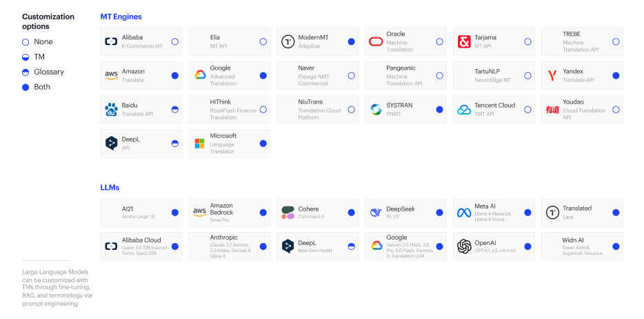Click the filled circle on ModernMT Adaptive
This screenshot has height=319, width=644.
click(x=351, y=41)
